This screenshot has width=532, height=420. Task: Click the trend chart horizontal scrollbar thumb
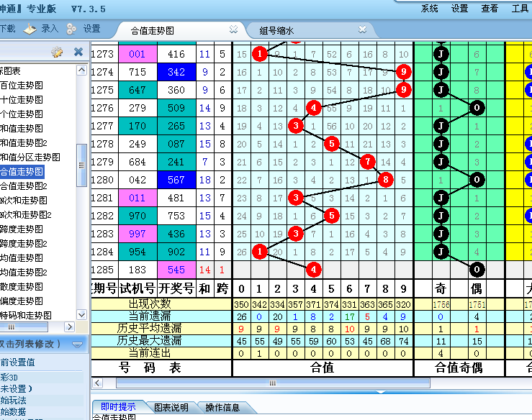point(273,383)
